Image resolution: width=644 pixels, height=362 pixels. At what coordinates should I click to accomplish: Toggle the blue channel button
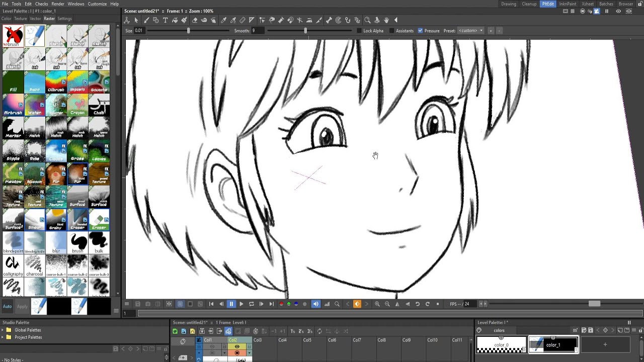pyautogui.click(x=296, y=304)
